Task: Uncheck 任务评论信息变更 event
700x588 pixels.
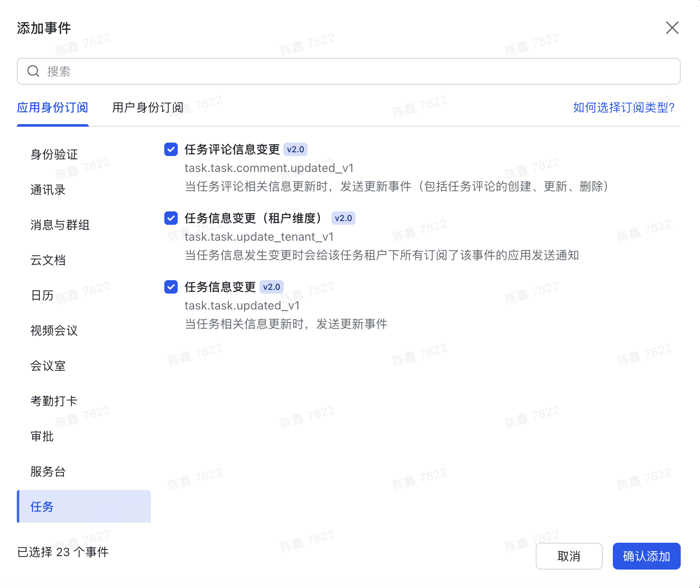Action: tap(171, 149)
